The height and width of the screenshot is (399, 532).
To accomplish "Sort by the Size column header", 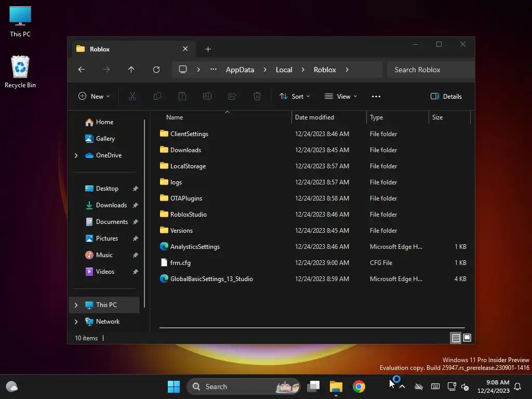I will 449,117.
